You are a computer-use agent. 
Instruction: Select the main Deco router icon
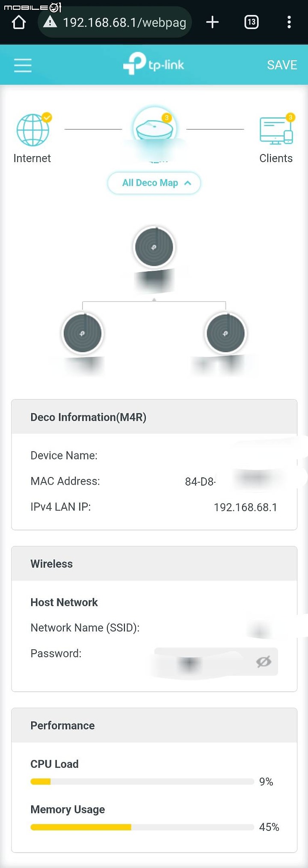[x=154, y=126]
